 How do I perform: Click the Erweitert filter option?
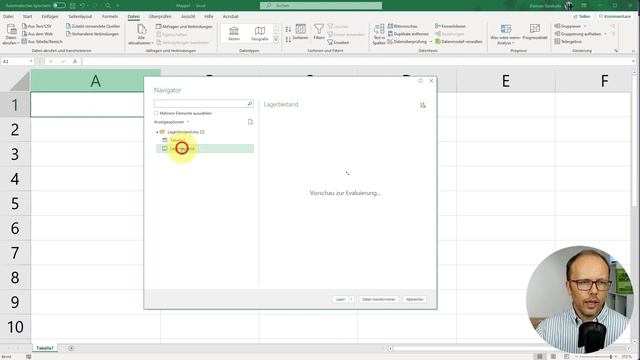coord(338,42)
